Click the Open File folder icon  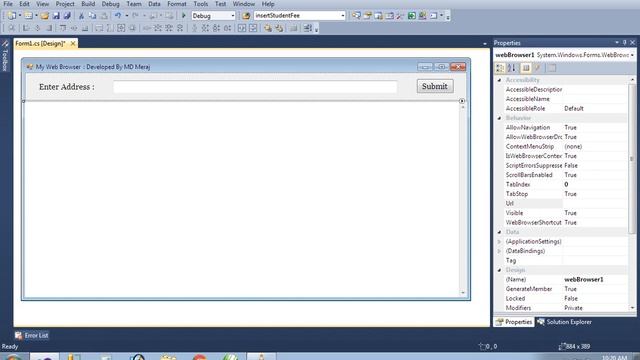[x=44, y=16]
